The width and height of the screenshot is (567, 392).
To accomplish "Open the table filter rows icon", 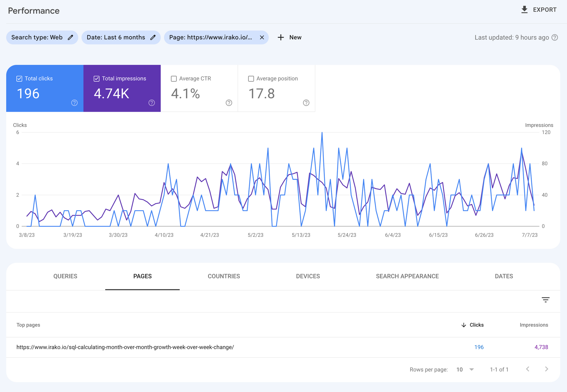I will [x=545, y=300].
